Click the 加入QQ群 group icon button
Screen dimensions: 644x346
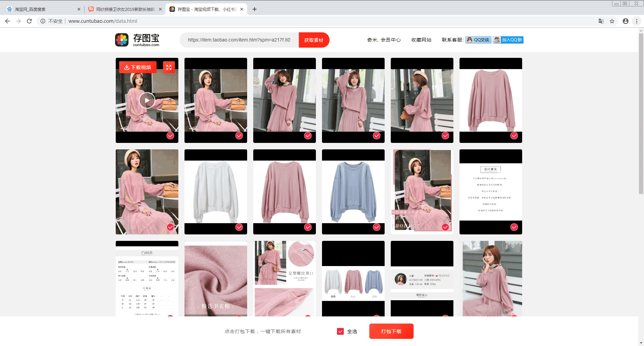pyautogui.click(x=508, y=40)
